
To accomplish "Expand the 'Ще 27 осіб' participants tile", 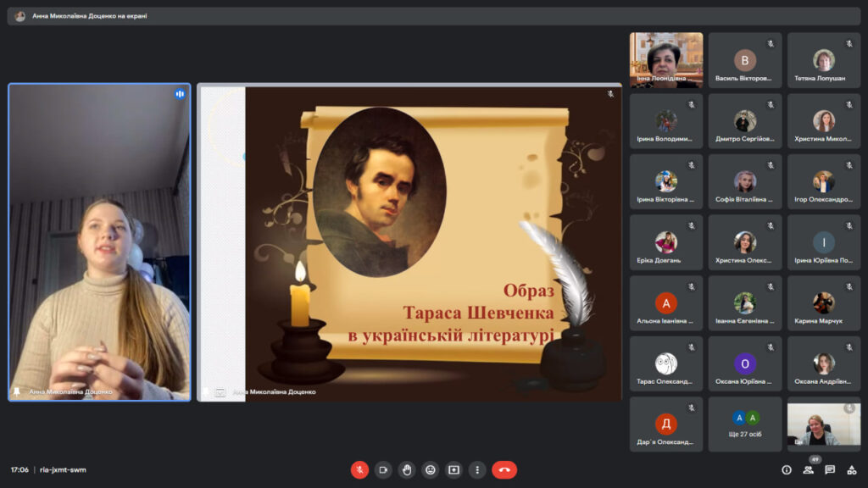I will (745, 424).
